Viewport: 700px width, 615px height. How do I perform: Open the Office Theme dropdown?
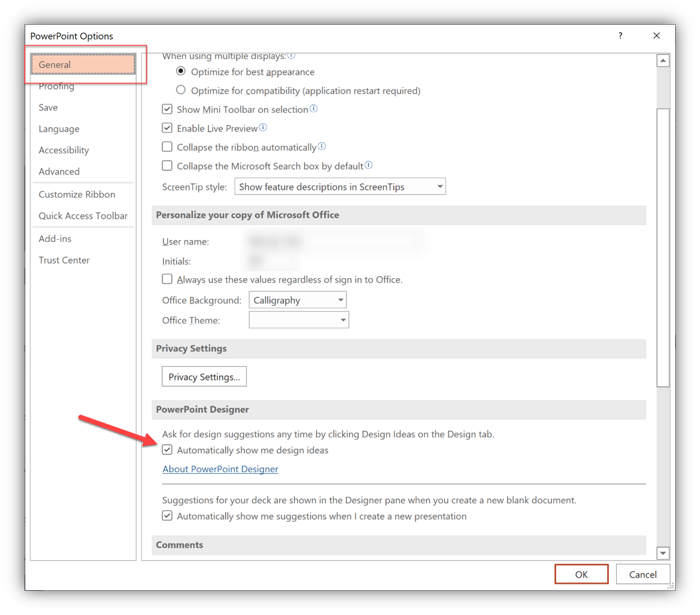[x=299, y=320]
